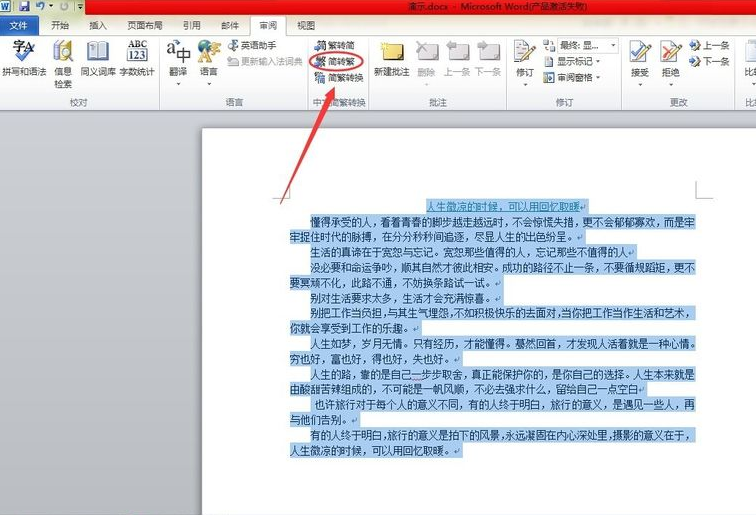Open the 同义词库 thesaurus
756x515 pixels.
pos(98,58)
